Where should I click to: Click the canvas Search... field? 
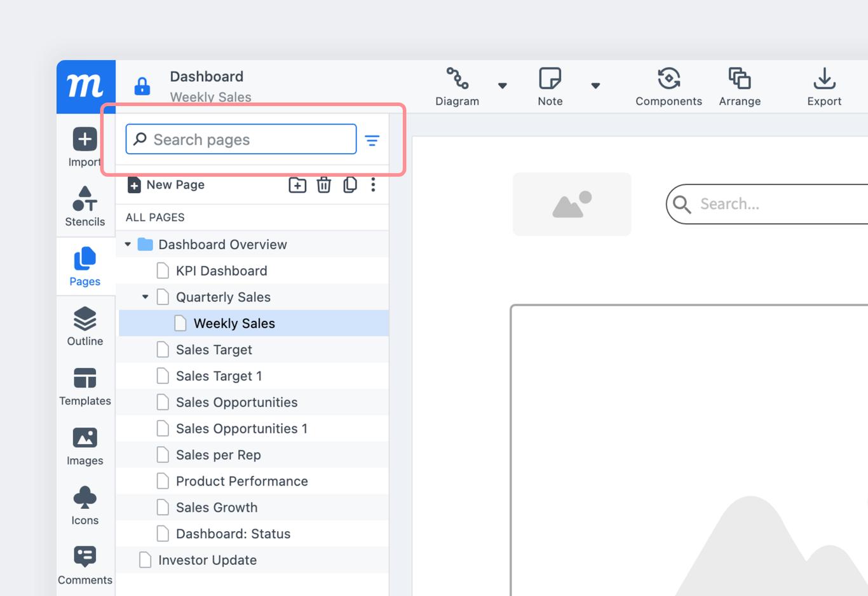(x=767, y=204)
